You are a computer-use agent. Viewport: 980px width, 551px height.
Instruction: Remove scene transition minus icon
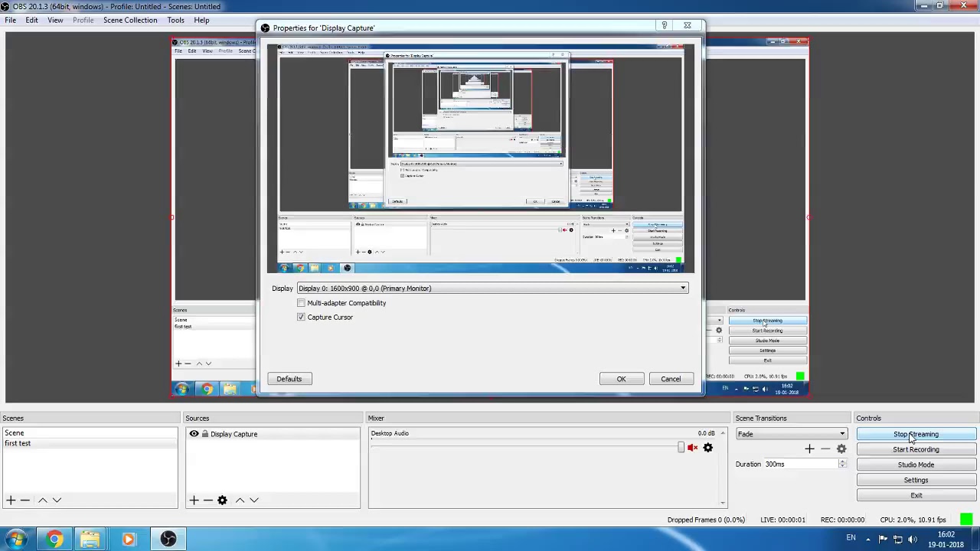coord(825,449)
